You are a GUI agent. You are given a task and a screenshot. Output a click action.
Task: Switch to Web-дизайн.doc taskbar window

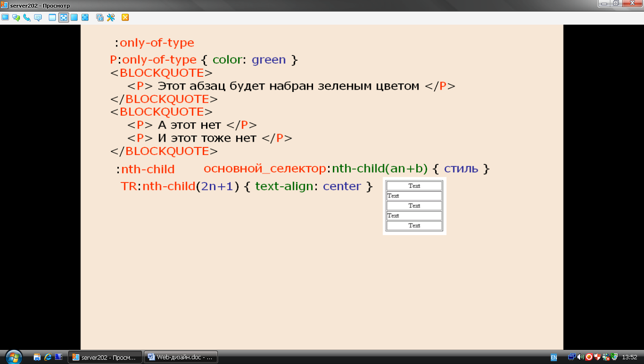[180, 357]
